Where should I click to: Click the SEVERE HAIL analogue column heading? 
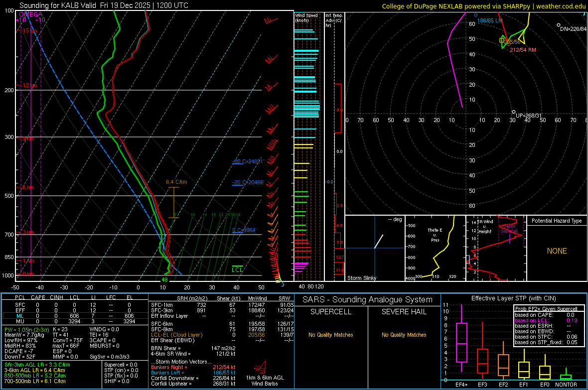[x=404, y=312]
